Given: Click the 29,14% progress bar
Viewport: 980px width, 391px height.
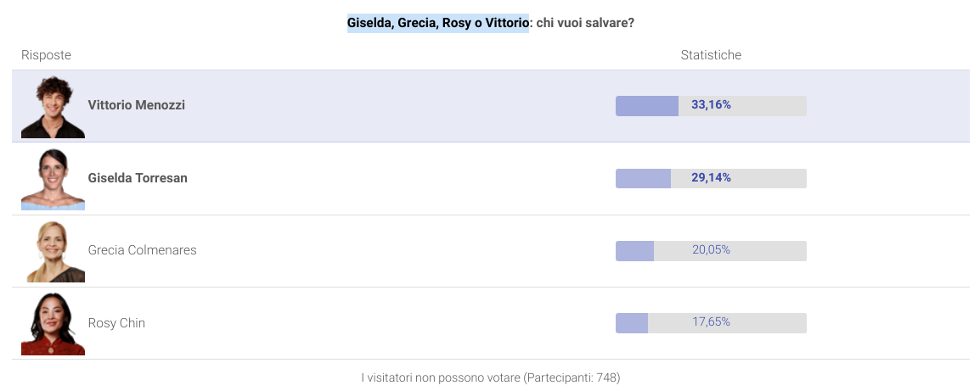Looking at the screenshot, I should (712, 178).
